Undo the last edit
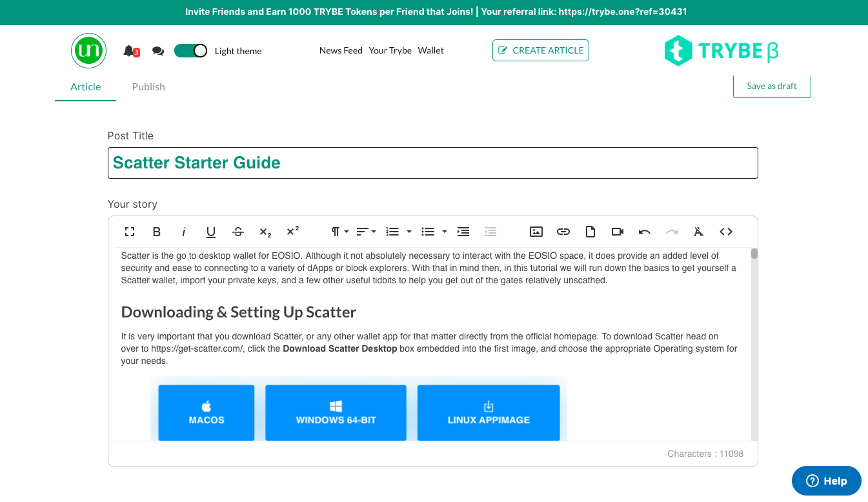Screen dimensions: 868x502 click(x=645, y=232)
